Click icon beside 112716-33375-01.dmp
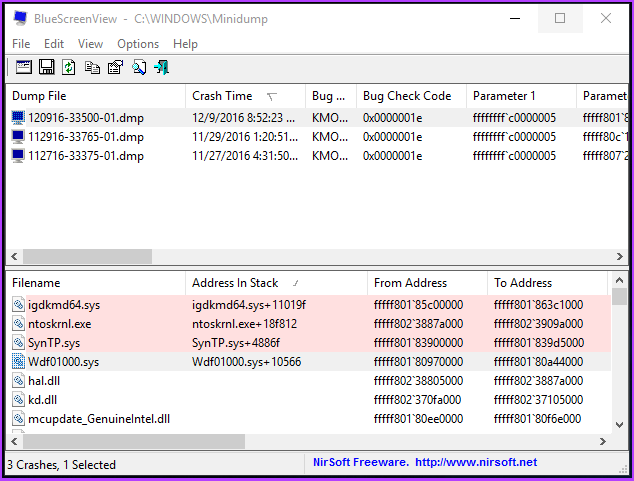Viewport: 634px width, 481px height. [18, 156]
